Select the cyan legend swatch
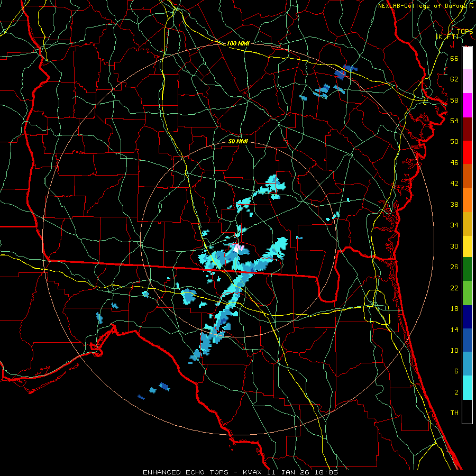The image size is (476, 476). click(467, 388)
